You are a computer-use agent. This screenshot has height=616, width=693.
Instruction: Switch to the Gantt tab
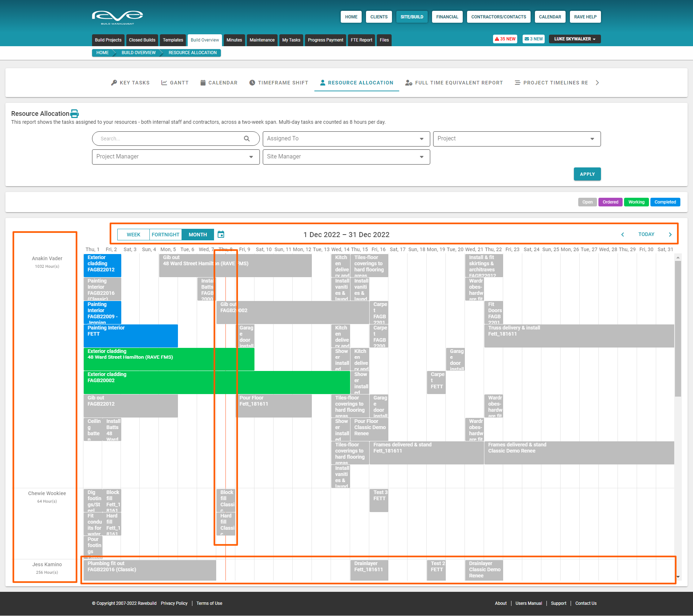coord(175,83)
